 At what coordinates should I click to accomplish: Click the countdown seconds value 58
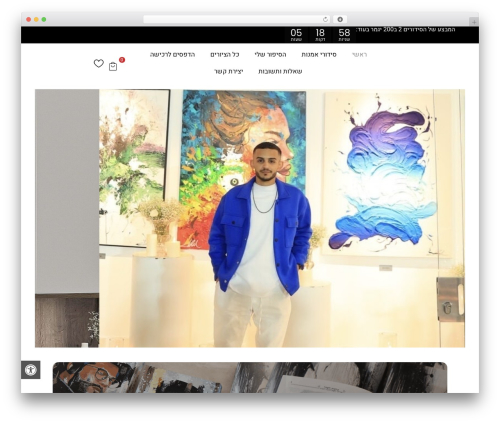[x=344, y=33]
